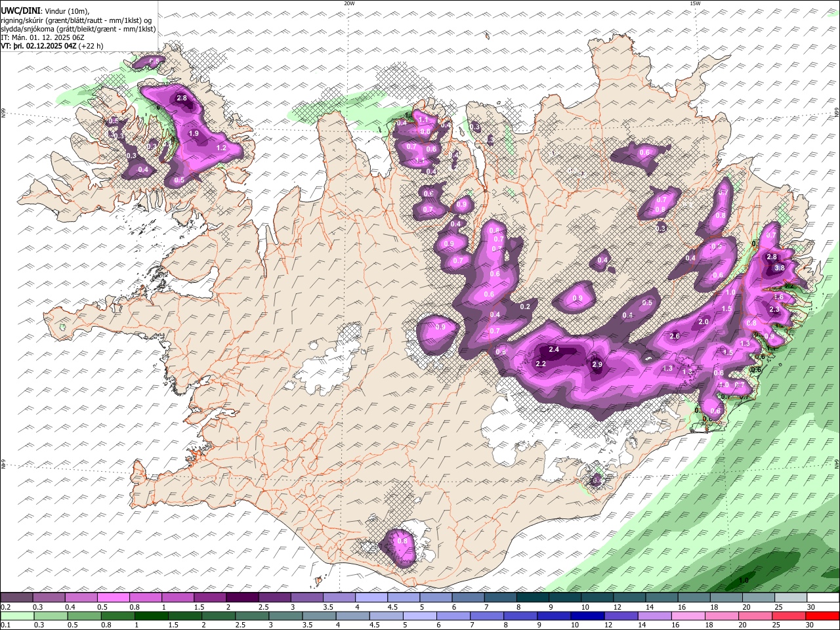
Task: Click the 2.9 snowfall value on the map
Action: point(597,365)
